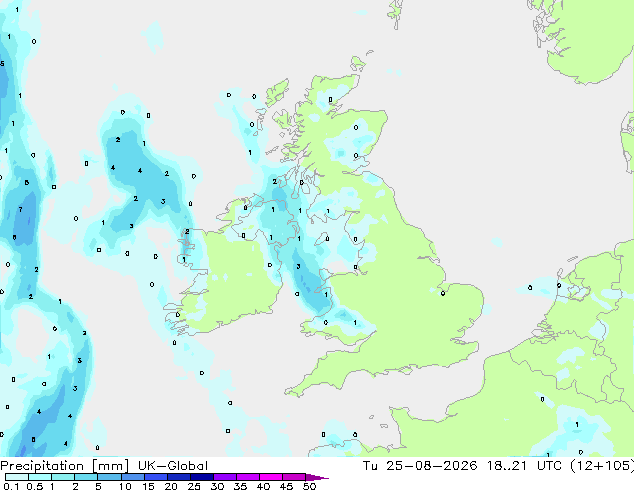Screen dimensions: 634x490
Task: Click the '50' legend scale label
Action: pyautogui.click(x=309, y=486)
